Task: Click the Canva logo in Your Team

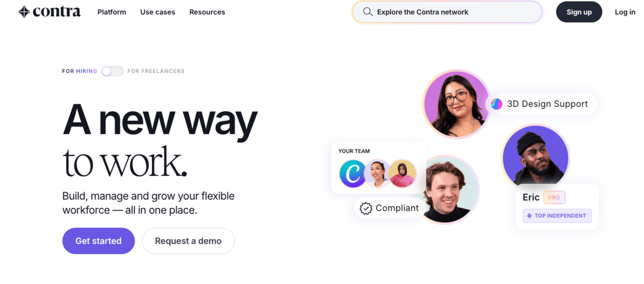Action: click(353, 174)
